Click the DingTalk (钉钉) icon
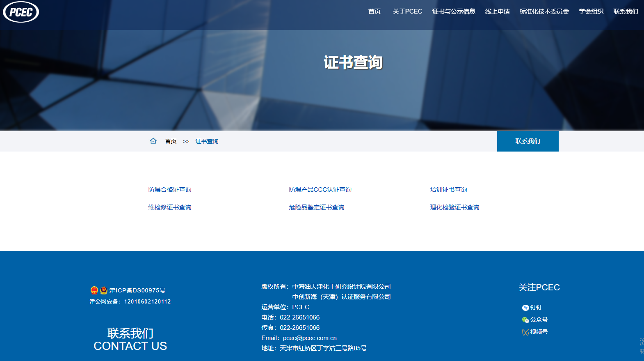644x361 pixels. pos(525,308)
